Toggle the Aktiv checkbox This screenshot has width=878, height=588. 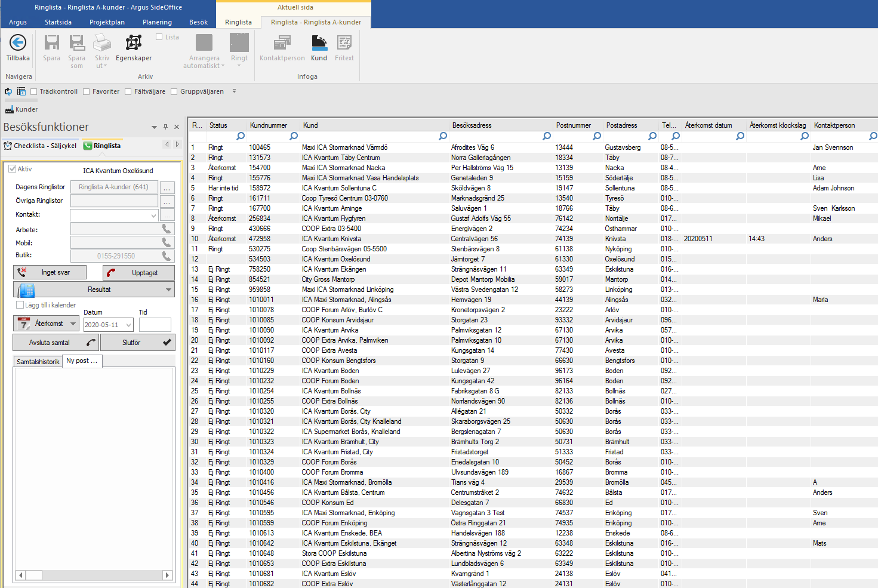pyautogui.click(x=12, y=169)
